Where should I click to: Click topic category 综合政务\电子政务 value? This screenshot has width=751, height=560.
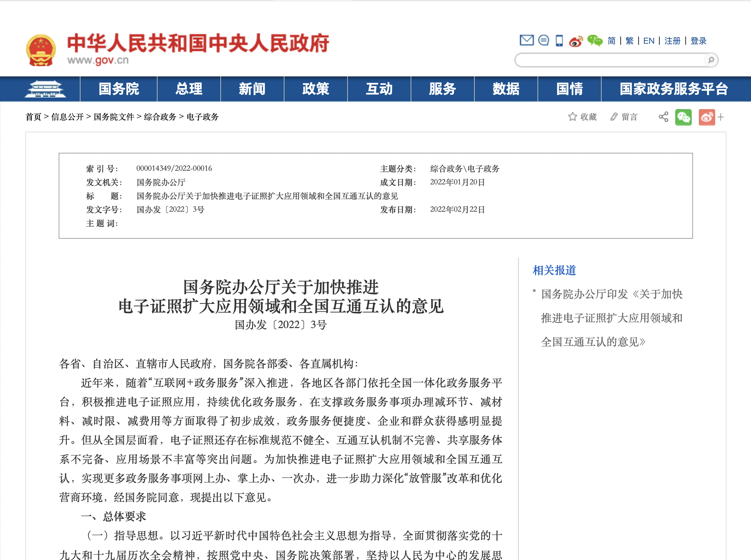pos(465,168)
